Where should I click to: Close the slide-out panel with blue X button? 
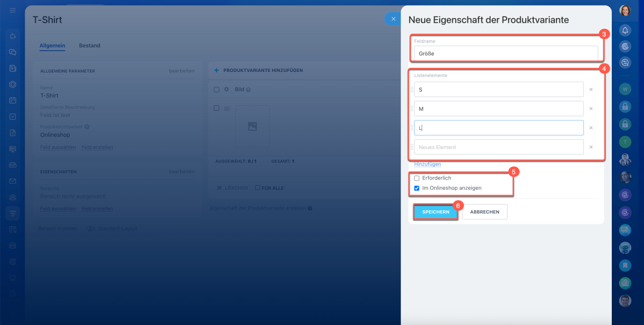[x=393, y=19]
